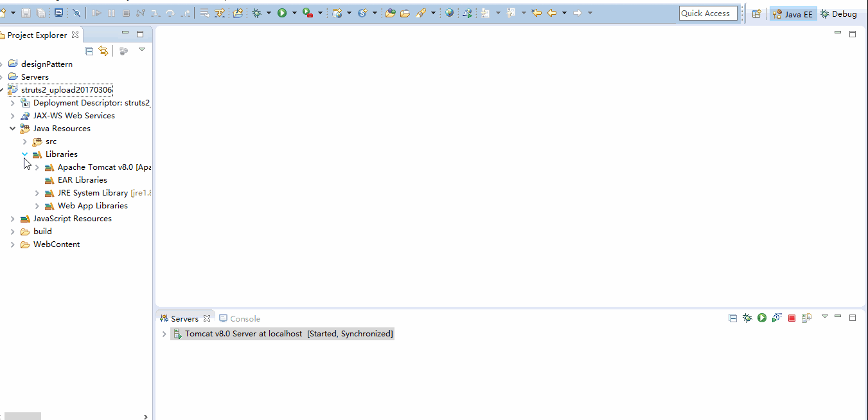This screenshot has width=868, height=420.
Task: Select the Project Explorer tab
Action: click(x=37, y=35)
